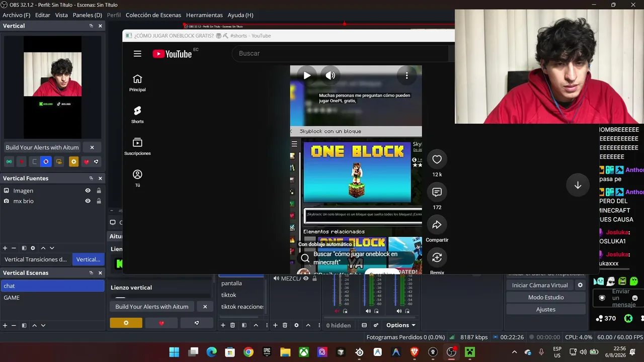Viewport: 644px width, 362px height.
Task: Open the Herramientas menu
Action: [204, 15]
